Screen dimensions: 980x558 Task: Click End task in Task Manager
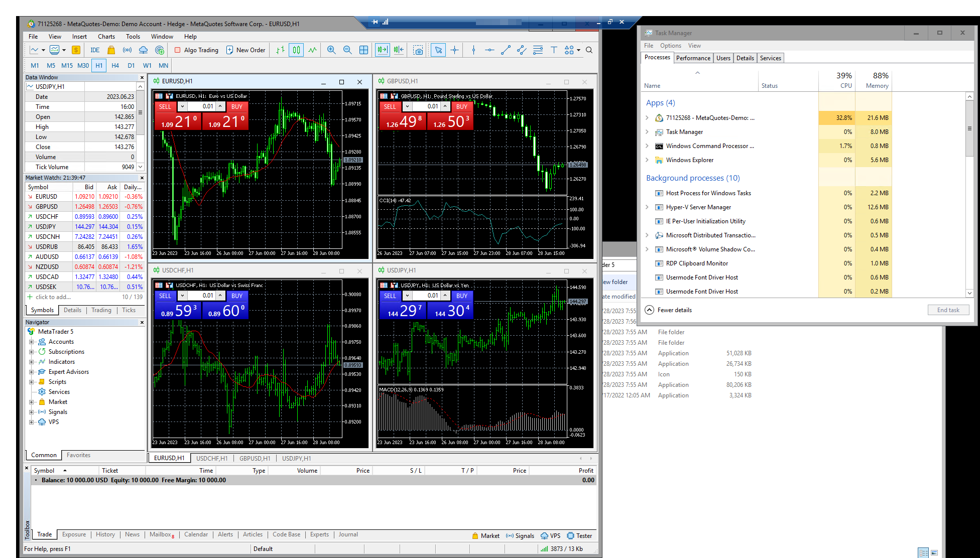[x=948, y=310]
